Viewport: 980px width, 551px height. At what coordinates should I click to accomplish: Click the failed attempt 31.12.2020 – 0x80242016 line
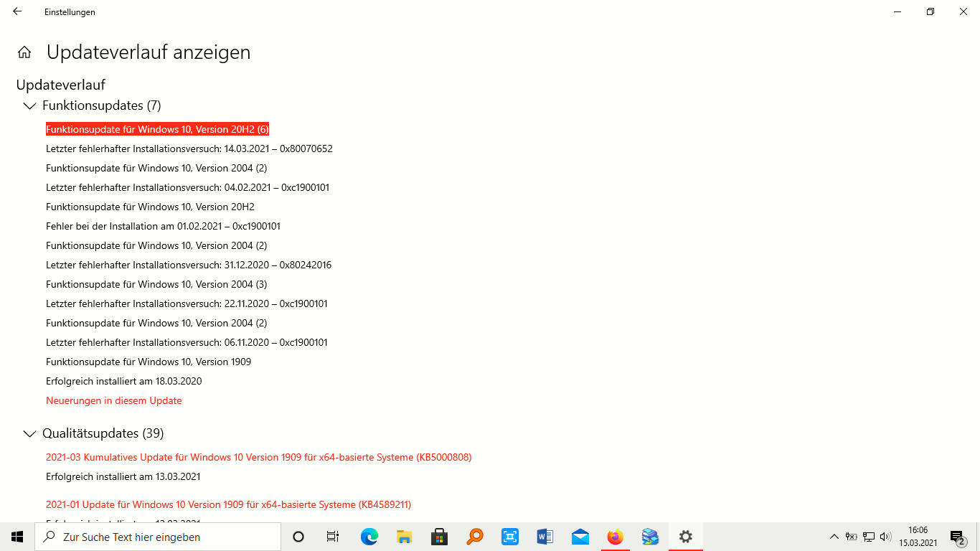coord(189,265)
